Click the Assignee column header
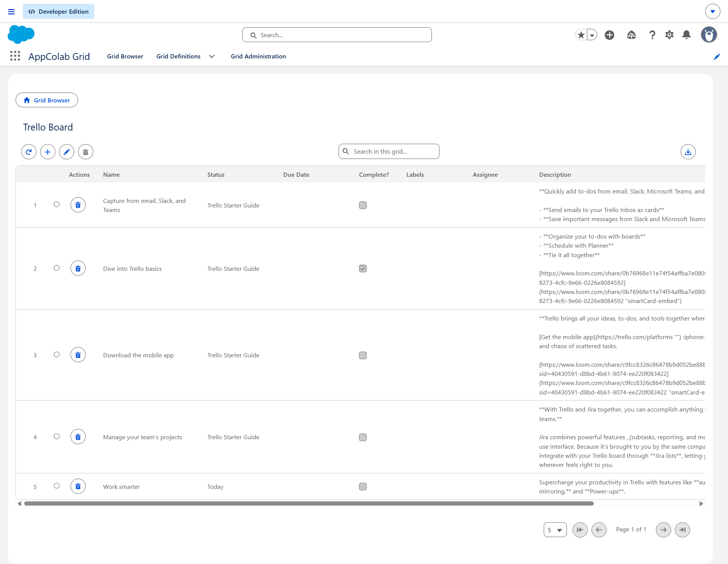Viewport: 728px width, 564px height. (485, 174)
